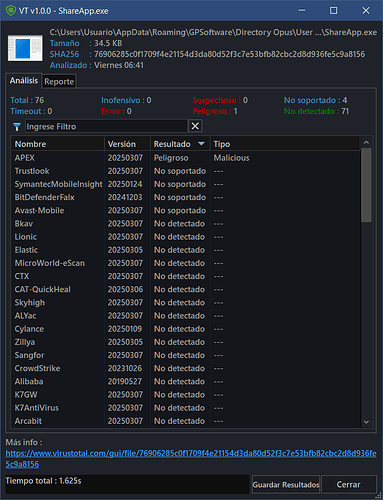Viewport: 383px width, 500px height.
Task: Click the Guardar Resultados button
Action: [x=286, y=485]
